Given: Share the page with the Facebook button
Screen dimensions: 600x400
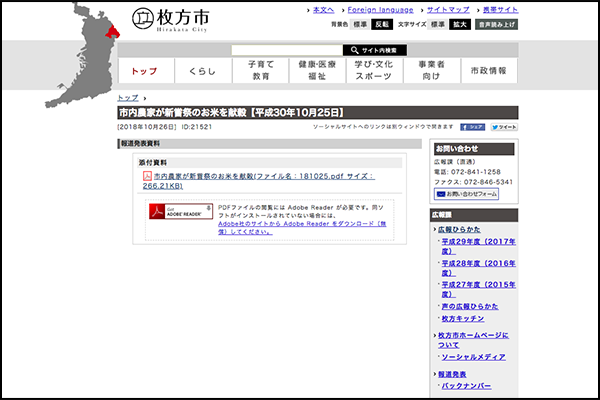Looking at the screenshot, I should click(x=472, y=128).
